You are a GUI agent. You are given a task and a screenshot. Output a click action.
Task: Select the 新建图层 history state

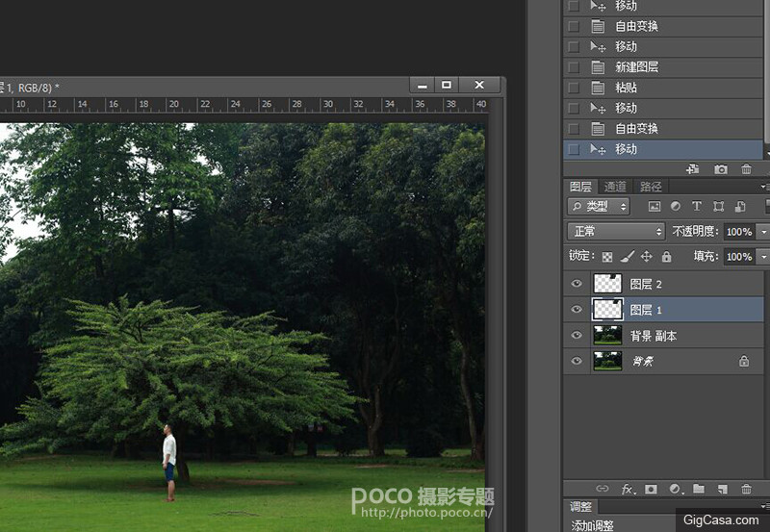(x=663, y=67)
